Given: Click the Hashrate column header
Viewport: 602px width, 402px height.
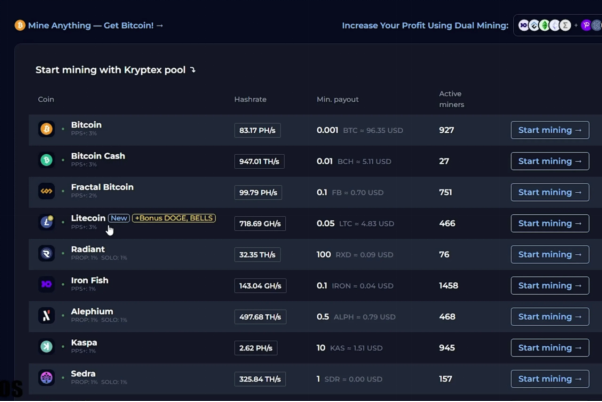Looking at the screenshot, I should [x=250, y=100].
